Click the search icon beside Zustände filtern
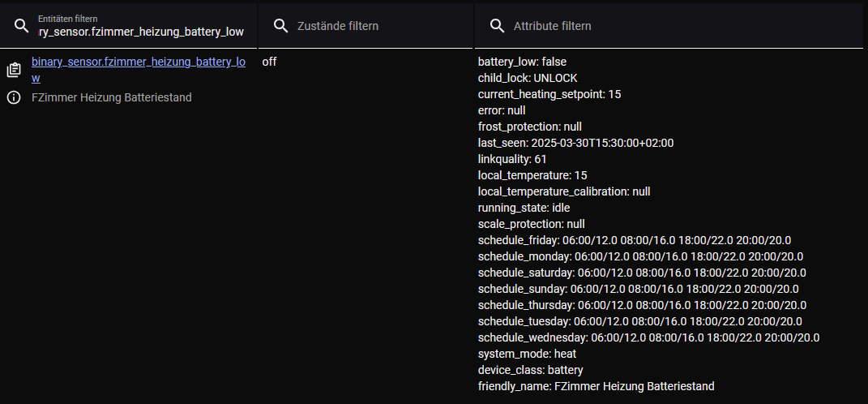The image size is (868, 404). [281, 26]
